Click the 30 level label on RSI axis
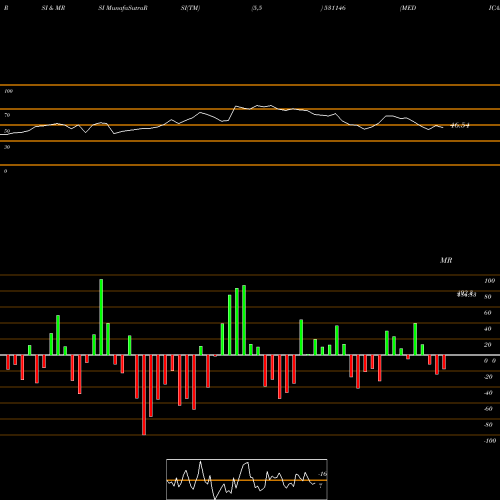This screenshot has height=500, width=500. point(7,147)
